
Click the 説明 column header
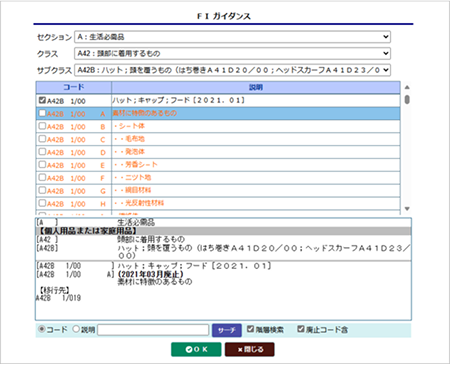[256, 87]
